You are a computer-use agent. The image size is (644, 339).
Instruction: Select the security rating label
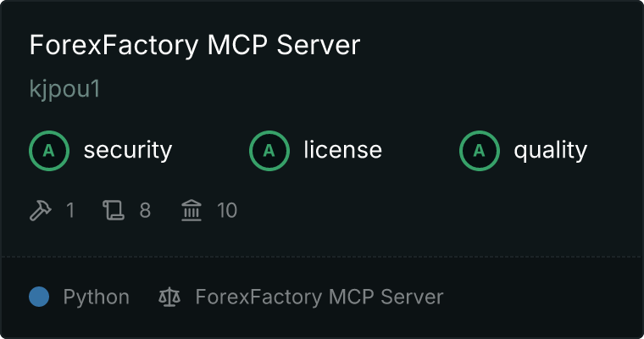128,150
